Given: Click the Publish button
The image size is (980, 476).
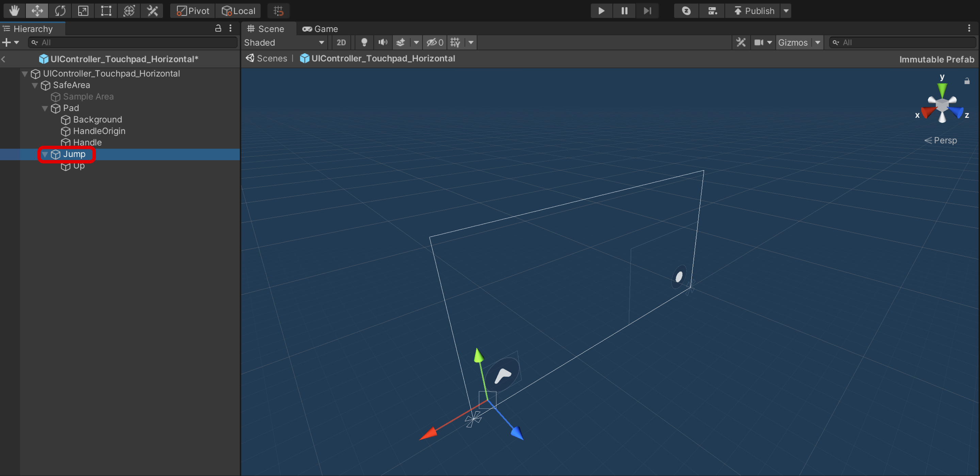Looking at the screenshot, I should (754, 11).
